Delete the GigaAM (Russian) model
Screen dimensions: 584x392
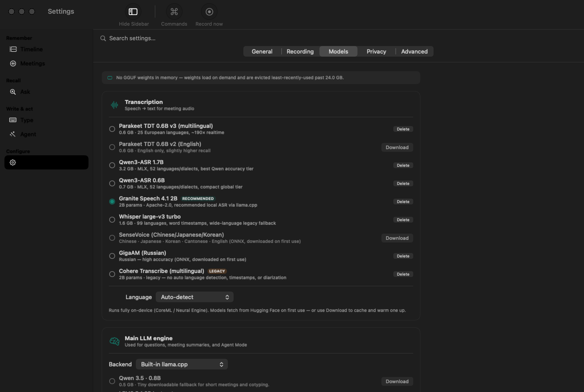pyautogui.click(x=403, y=256)
